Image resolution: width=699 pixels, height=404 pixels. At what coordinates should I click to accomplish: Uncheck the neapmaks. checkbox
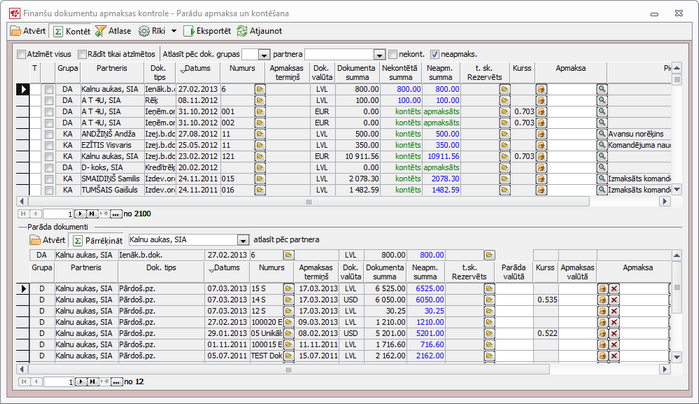click(x=435, y=54)
